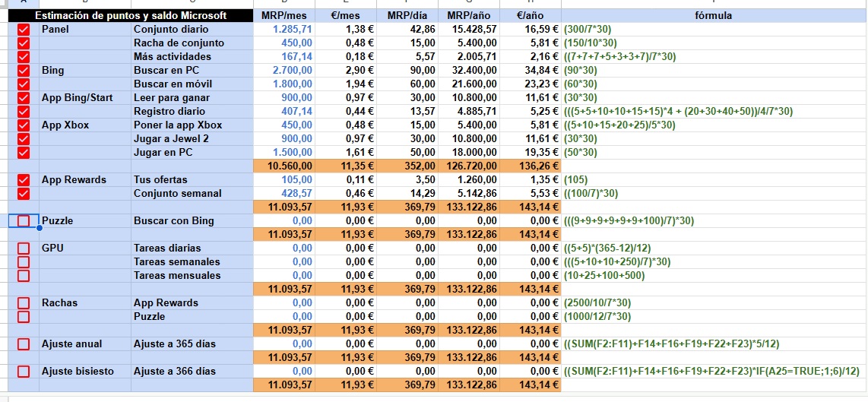The height and width of the screenshot is (402, 868).
Task: Click the formula ((7+7+7+5+3+3+7)/7*30)
Action: point(619,56)
